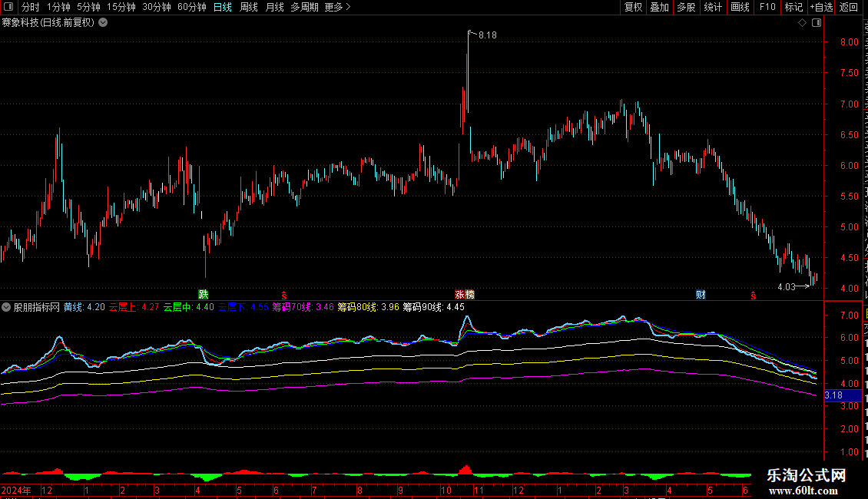868x499 pixels.
Task: Click the 云层下: 4.55 value
Action: point(243,307)
